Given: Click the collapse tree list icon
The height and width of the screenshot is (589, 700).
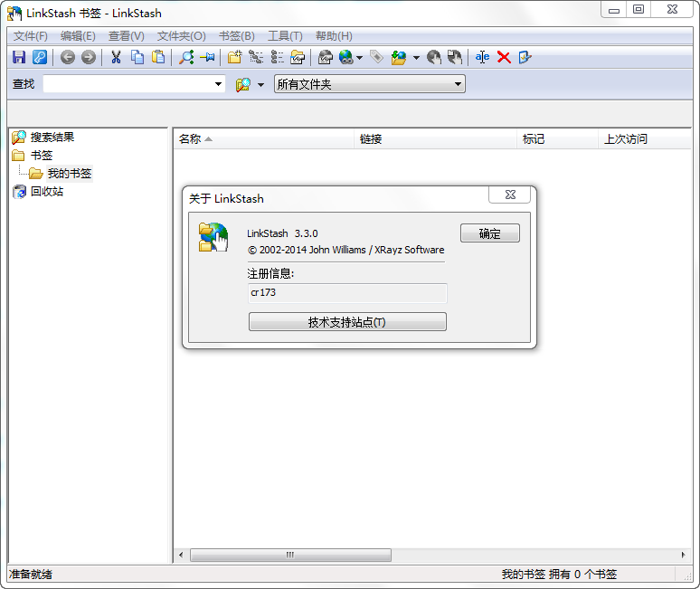Looking at the screenshot, I should 277,57.
